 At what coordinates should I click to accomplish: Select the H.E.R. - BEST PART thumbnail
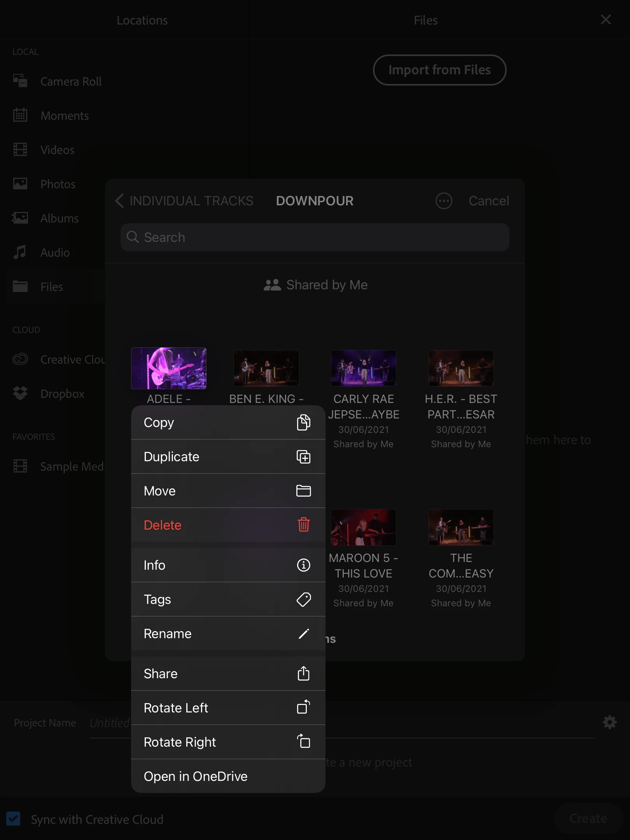click(x=461, y=368)
